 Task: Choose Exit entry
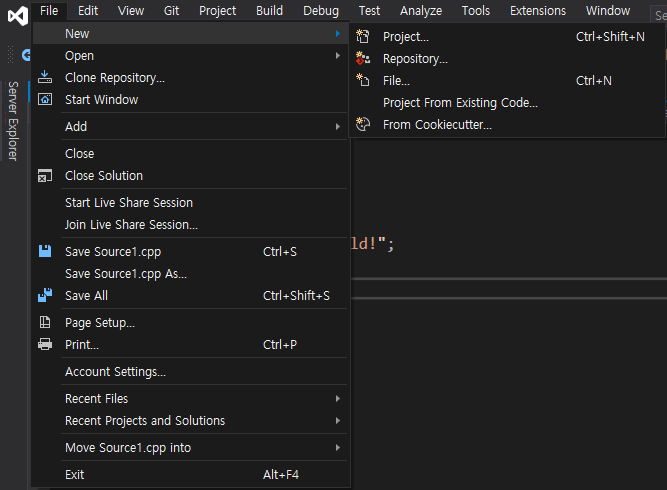coord(191,474)
